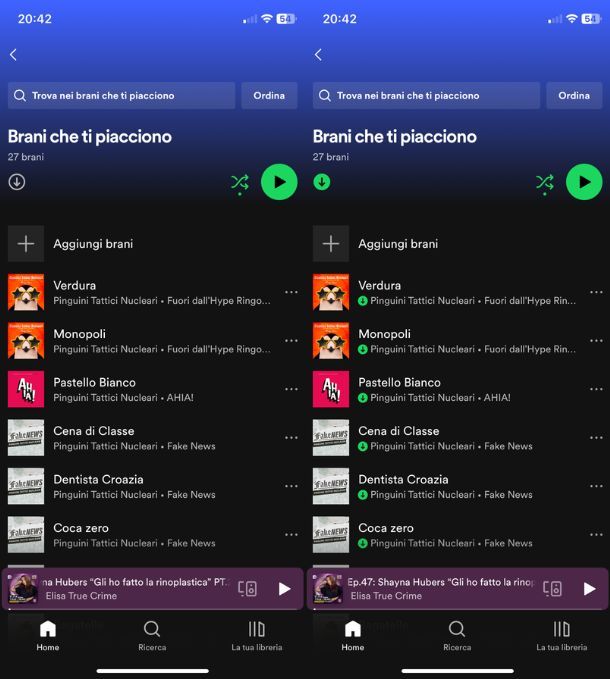Tap the Pastello Bianco AHIA! cover, left screen
This screenshot has height=679, width=610.
pos(26,389)
